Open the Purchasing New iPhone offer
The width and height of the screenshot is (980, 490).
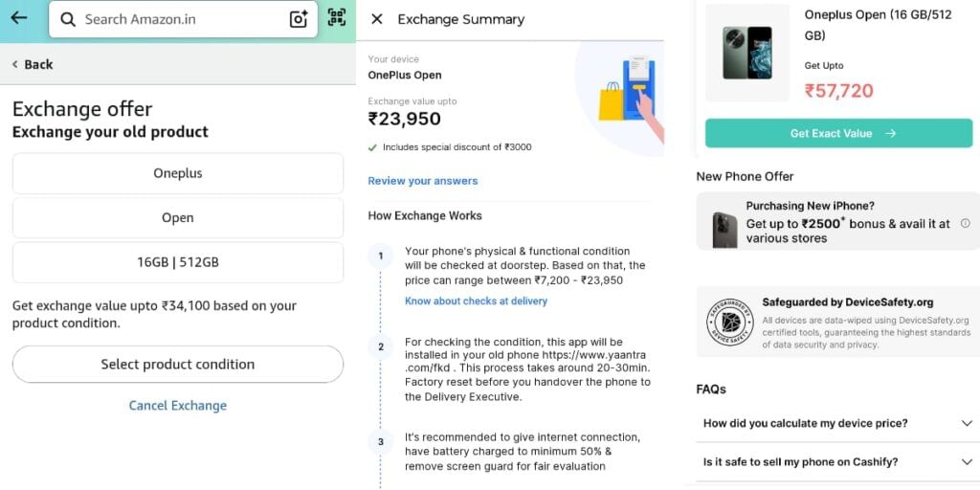pos(838,221)
